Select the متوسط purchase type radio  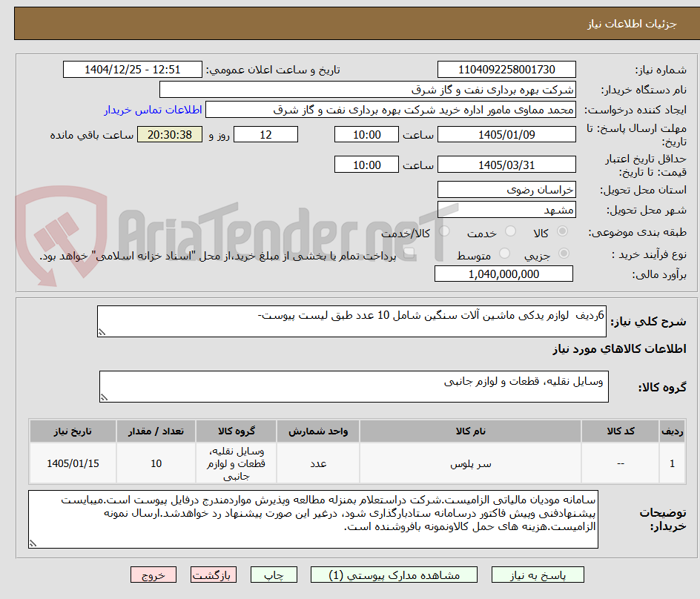tap(504, 254)
